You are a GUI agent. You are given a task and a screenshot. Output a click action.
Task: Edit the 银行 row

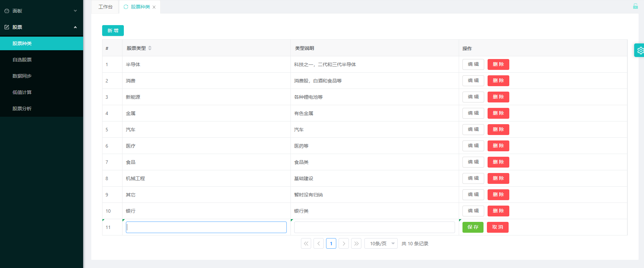click(x=473, y=211)
